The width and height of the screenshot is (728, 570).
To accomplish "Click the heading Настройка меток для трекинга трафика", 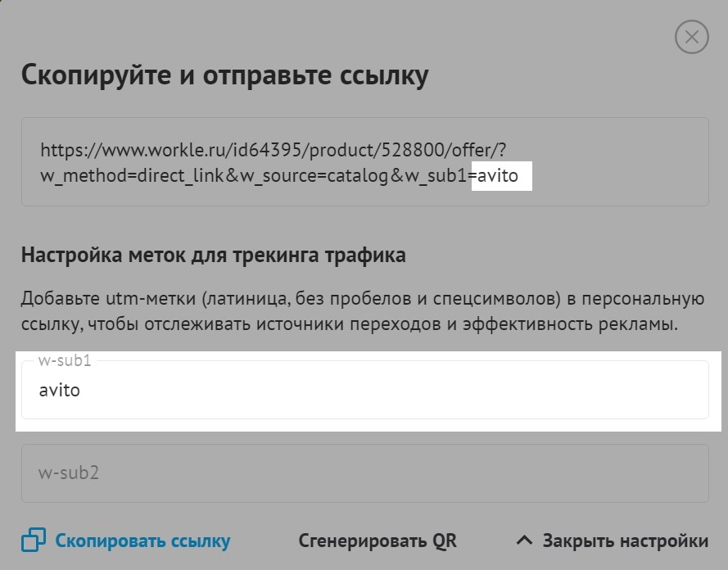I will (x=214, y=256).
